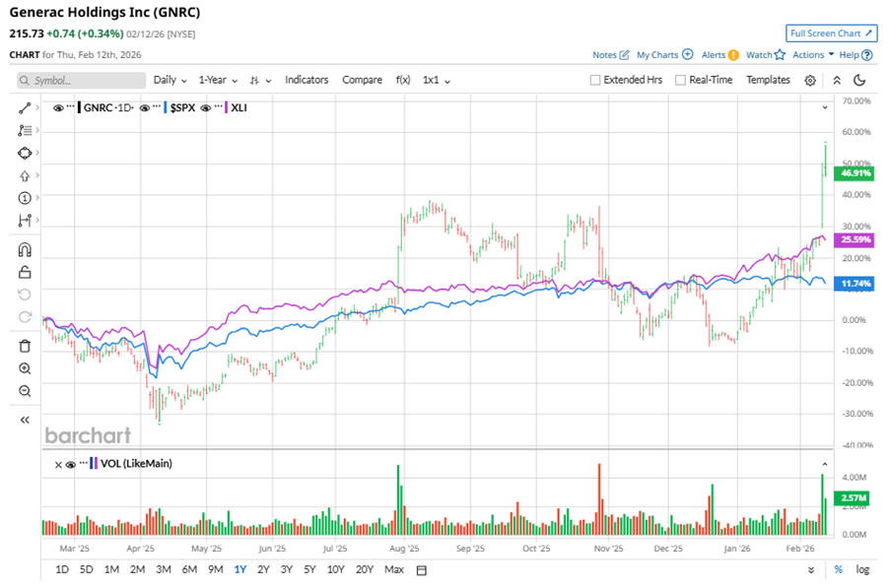Click the XLI purple color swatch

227,107
